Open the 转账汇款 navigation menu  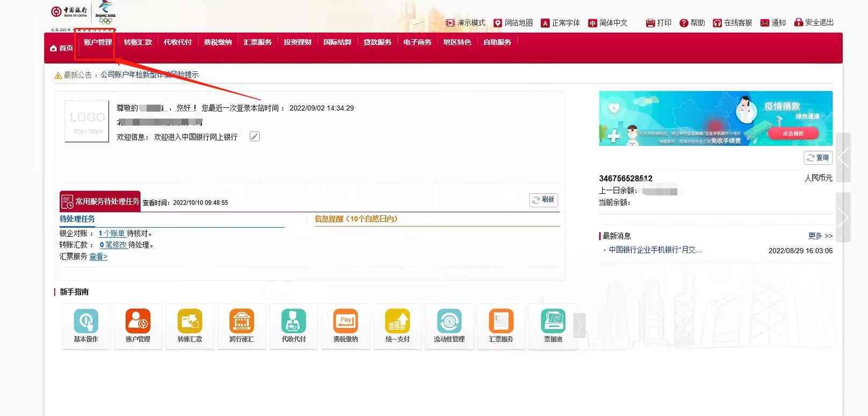click(x=138, y=42)
